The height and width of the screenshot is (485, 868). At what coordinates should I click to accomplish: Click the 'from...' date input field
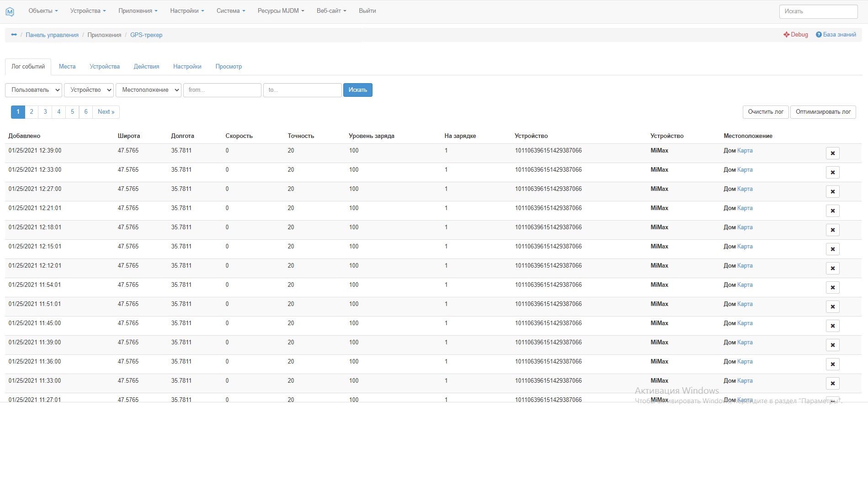pyautogui.click(x=222, y=90)
